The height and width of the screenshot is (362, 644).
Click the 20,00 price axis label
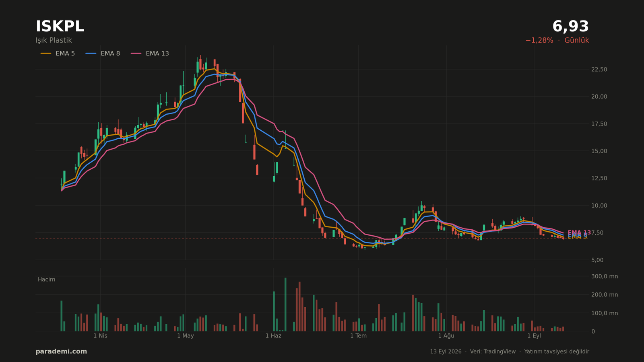(599, 97)
